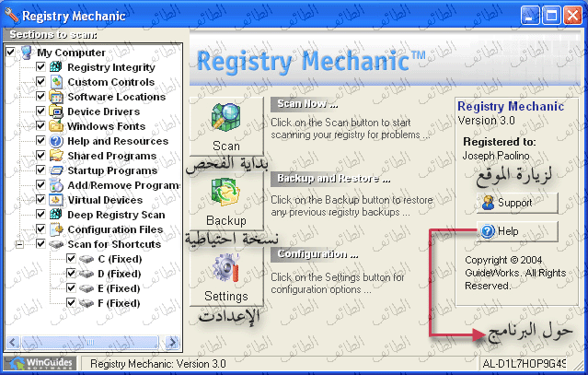Click the Scan for Shortcuts drive icon
This screenshot has height=375, width=588.
pyautogui.click(x=56, y=244)
